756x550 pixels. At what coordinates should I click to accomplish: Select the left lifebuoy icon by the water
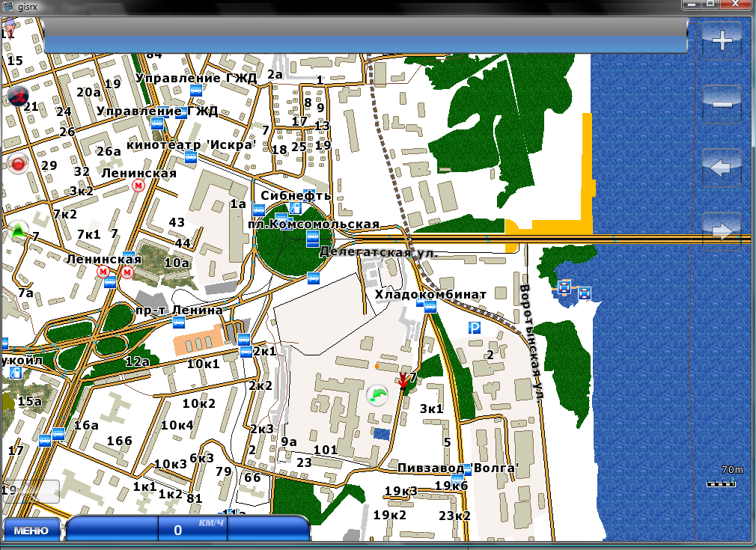click(564, 288)
